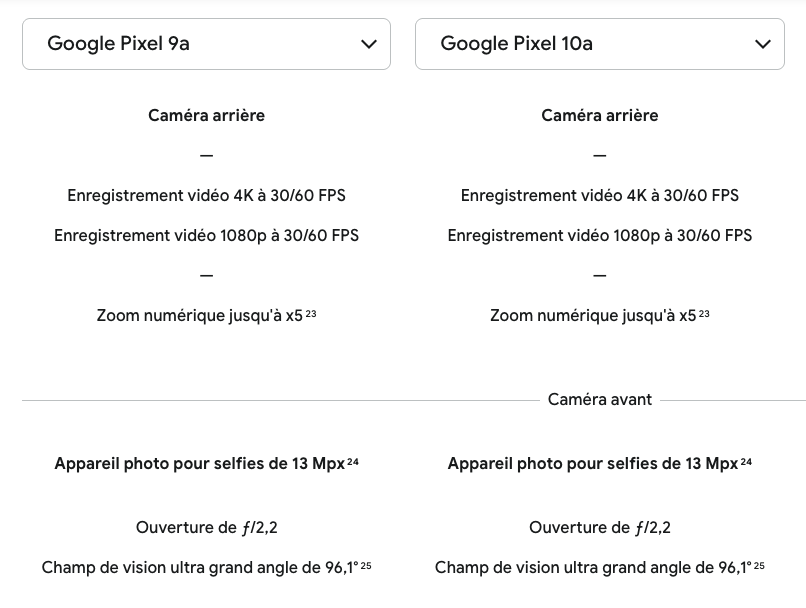The image size is (806, 608).
Task: Click Pixel 9a zoom numérique x5 spec text
Action: pos(200,314)
